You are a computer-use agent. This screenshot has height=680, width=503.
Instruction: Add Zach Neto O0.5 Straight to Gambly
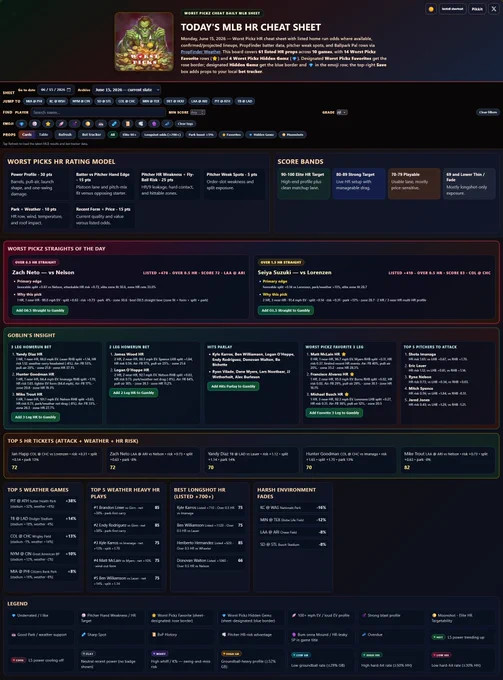click(40, 311)
